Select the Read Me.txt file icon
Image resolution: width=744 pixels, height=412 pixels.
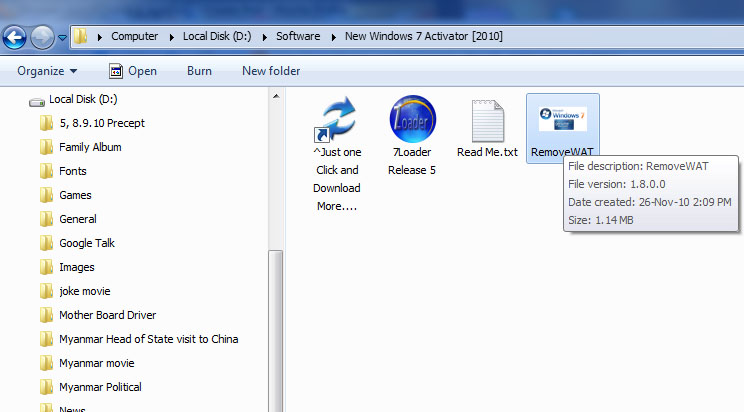[487, 121]
